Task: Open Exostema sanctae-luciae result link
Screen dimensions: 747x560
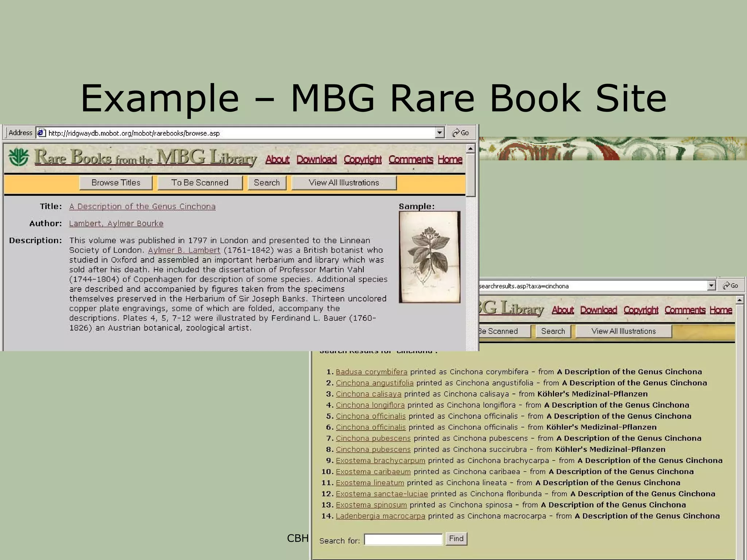Action: 382,494
